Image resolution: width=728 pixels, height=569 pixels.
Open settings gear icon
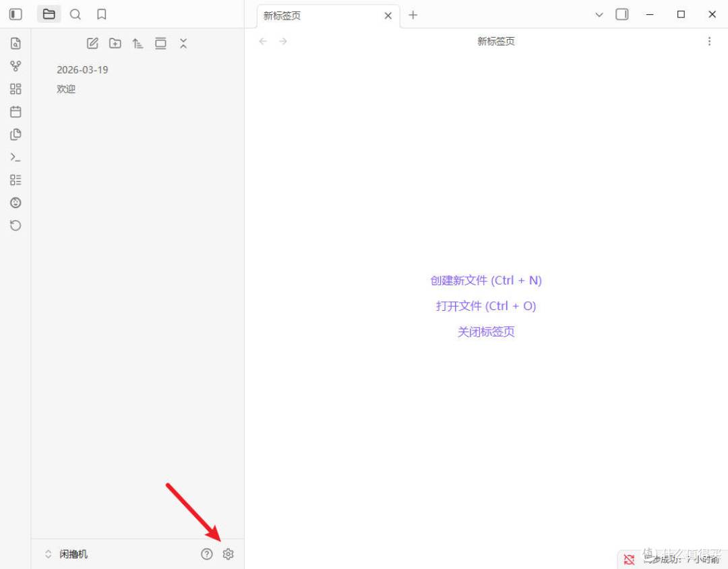(228, 553)
